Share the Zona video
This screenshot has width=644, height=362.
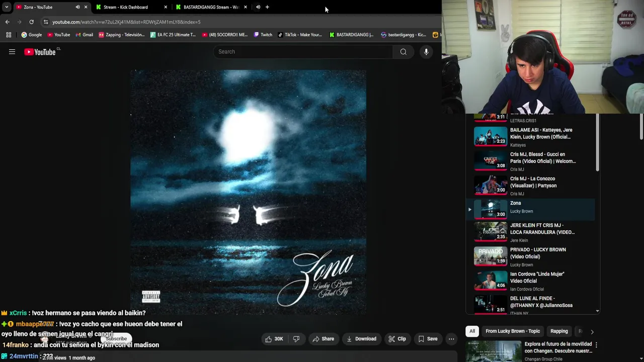click(x=323, y=339)
